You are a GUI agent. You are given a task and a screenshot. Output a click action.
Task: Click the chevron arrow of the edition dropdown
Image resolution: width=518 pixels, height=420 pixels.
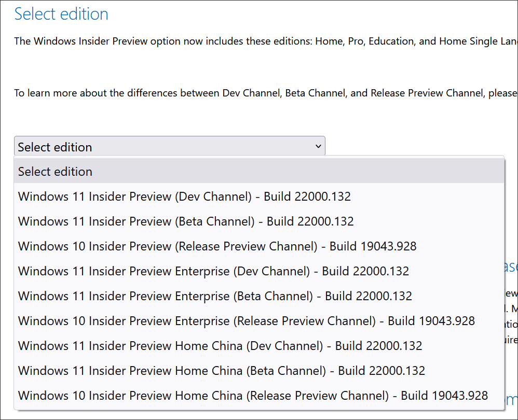click(318, 146)
